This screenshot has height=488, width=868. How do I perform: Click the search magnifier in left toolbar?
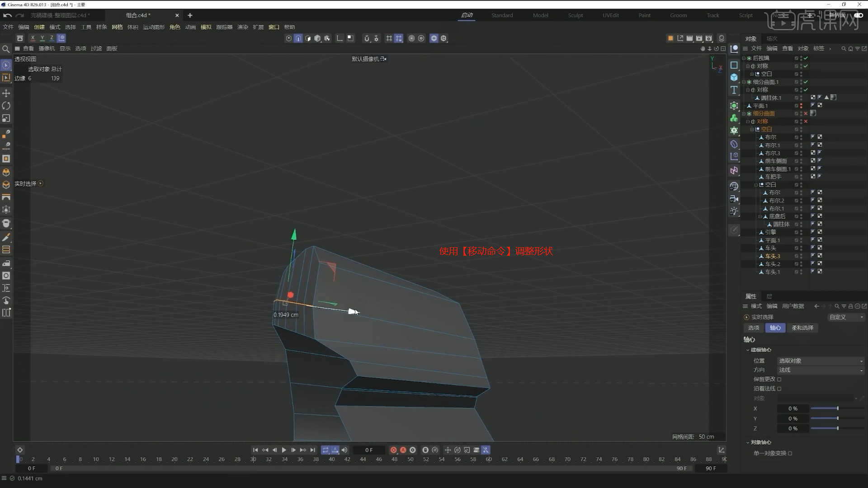coord(6,49)
